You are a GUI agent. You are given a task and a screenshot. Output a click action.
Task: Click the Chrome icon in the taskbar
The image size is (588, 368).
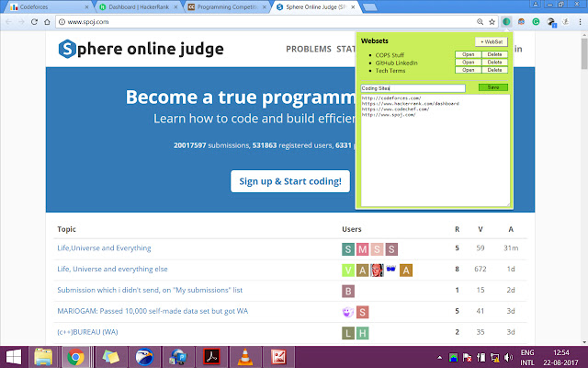pos(75,357)
